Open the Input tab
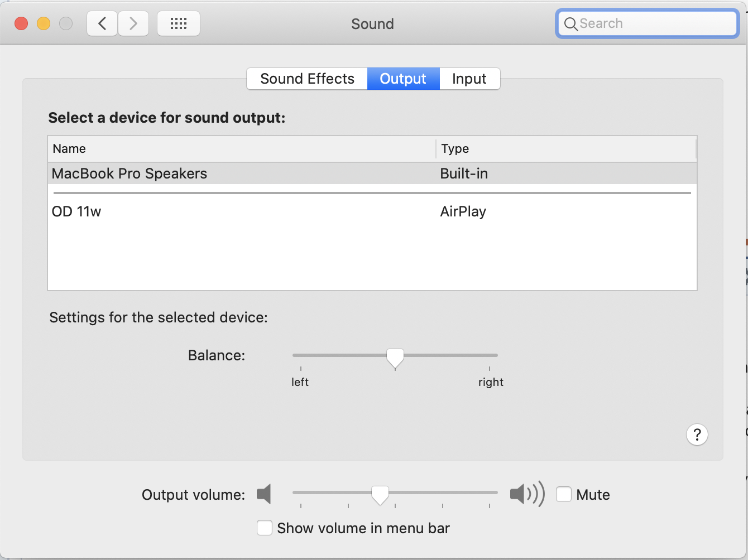This screenshot has width=748, height=560. click(469, 79)
